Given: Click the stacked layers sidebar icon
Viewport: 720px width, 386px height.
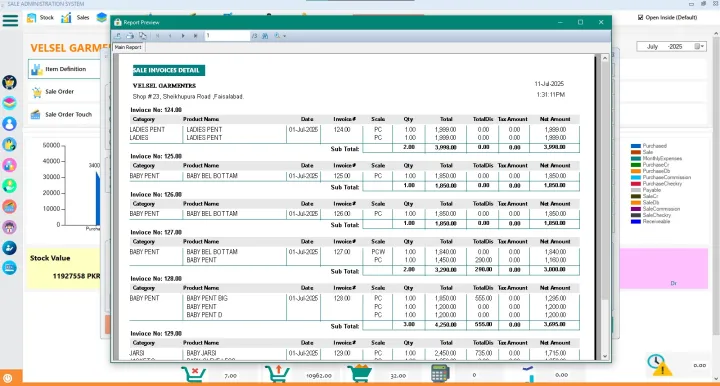Looking at the screenshot, I should click(x=9, y=103).
